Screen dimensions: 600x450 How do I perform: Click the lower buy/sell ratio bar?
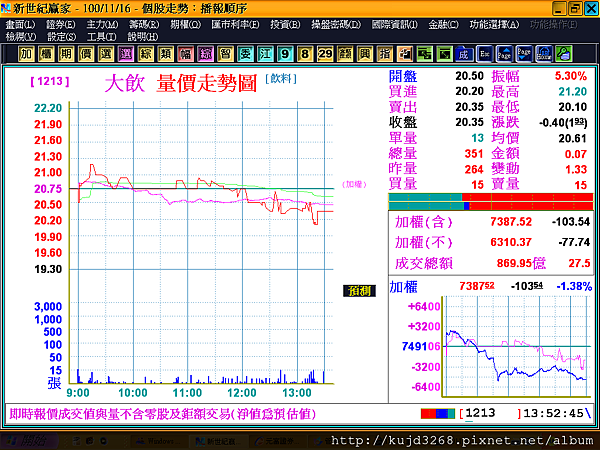[491, 206]
